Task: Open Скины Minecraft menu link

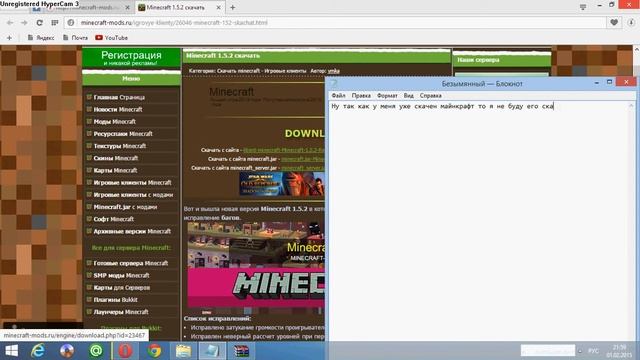Action: coord(116,158)
